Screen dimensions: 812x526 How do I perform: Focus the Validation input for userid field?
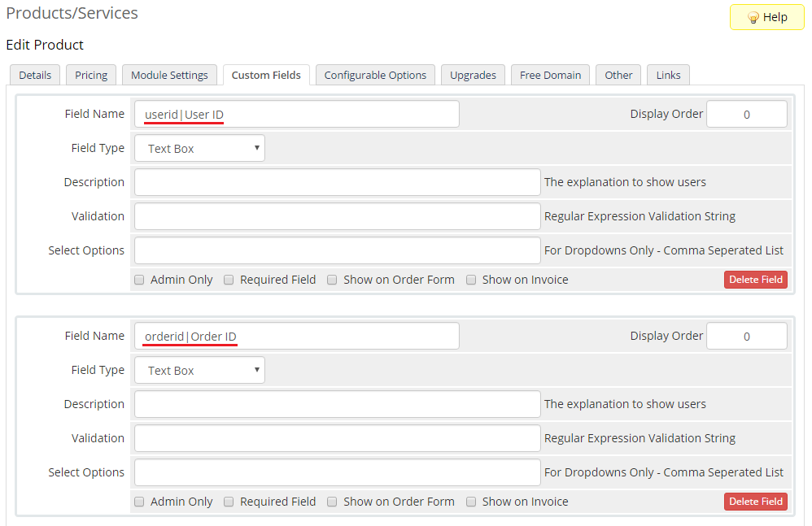(337, 217)
